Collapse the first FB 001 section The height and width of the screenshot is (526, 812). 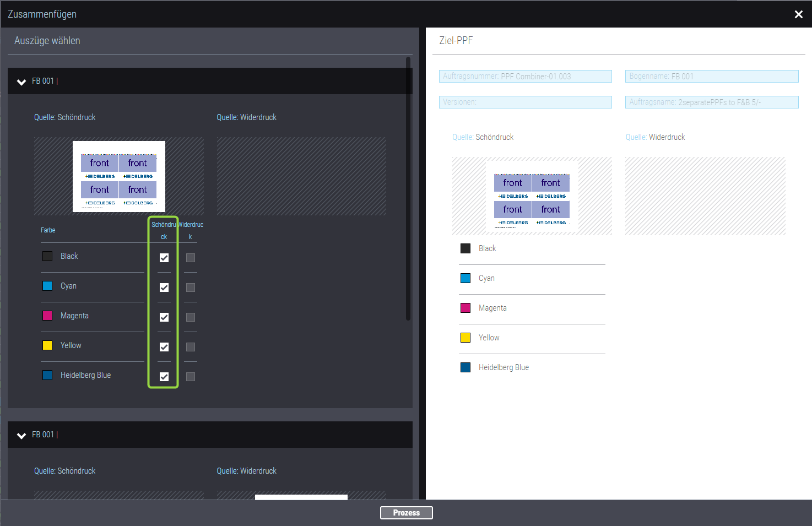tap(21, 82)
